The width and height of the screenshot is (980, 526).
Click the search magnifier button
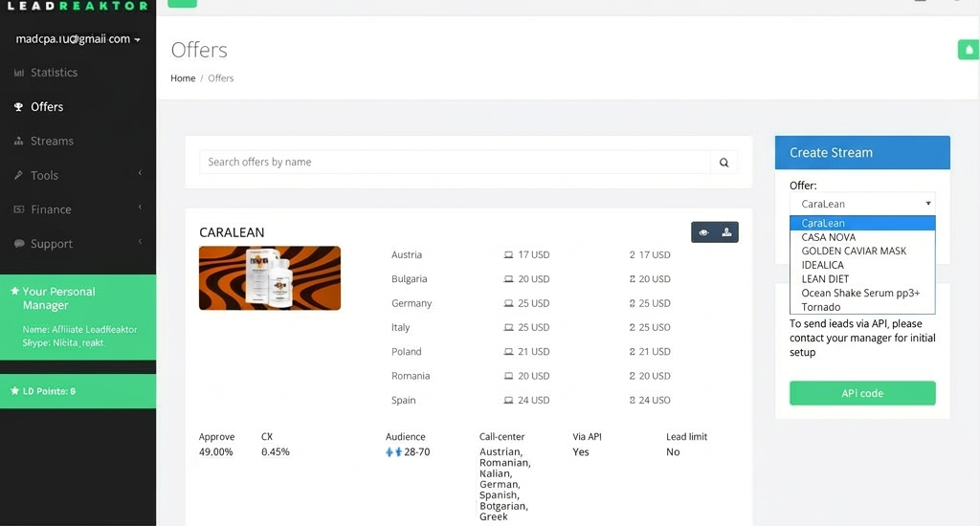724,163
